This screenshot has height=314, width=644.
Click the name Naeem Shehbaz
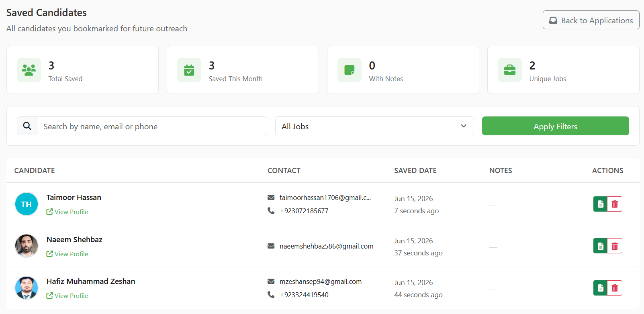click(x=74, y=239)
